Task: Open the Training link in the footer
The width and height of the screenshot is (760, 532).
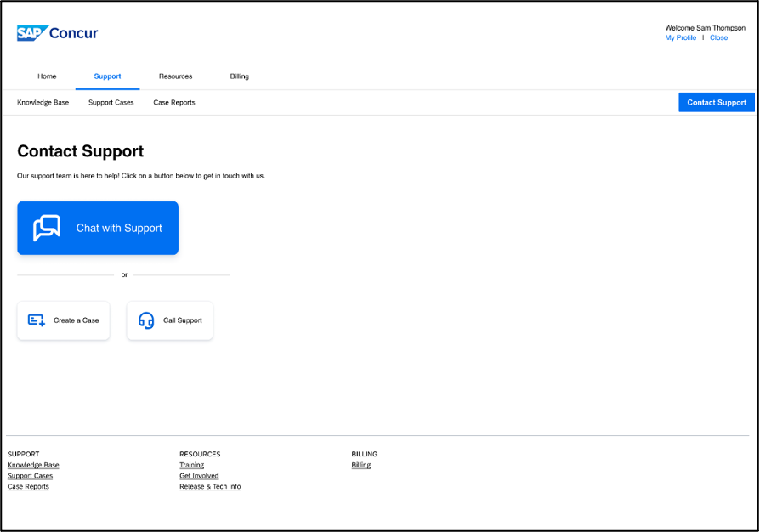Action: click(x=191, y=465)
